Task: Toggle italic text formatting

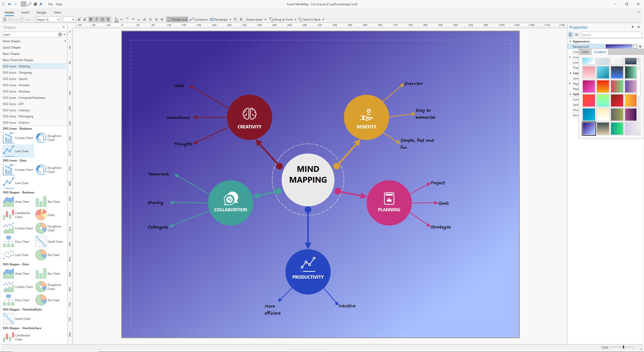Action: click(x=96, y=19)
